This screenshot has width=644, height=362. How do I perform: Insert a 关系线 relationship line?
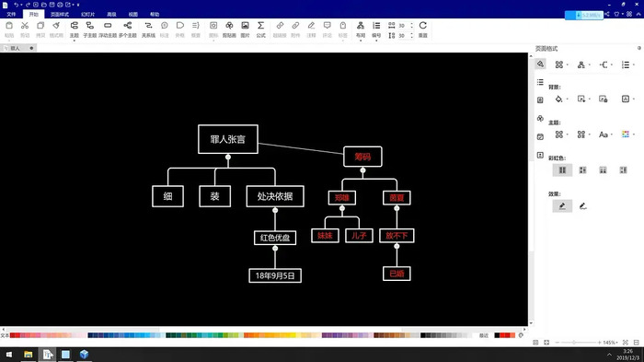[148, 29]
